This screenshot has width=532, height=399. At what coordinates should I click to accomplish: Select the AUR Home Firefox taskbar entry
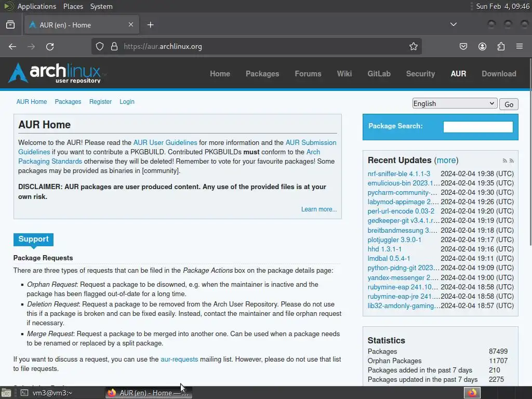coord(149,393)
